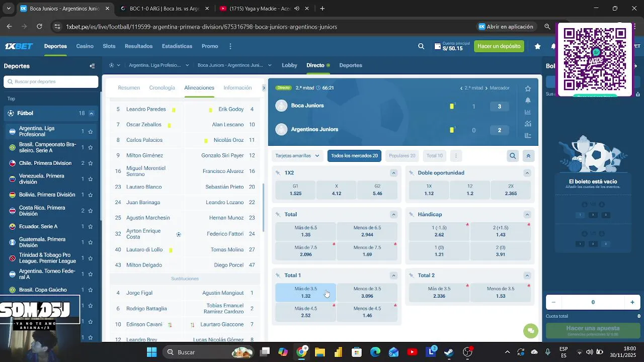Favorite Bolivia Primera División with star
The height and width of the screenshot is (362, 644).
pyautogui.click(x=91, y=195)
